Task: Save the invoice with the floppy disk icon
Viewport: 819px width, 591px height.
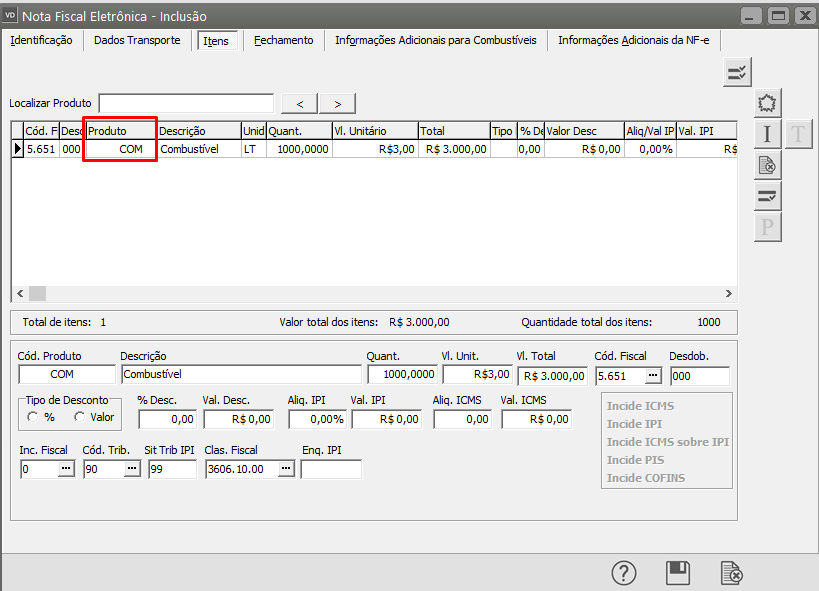Action: (x=678, y=572)
